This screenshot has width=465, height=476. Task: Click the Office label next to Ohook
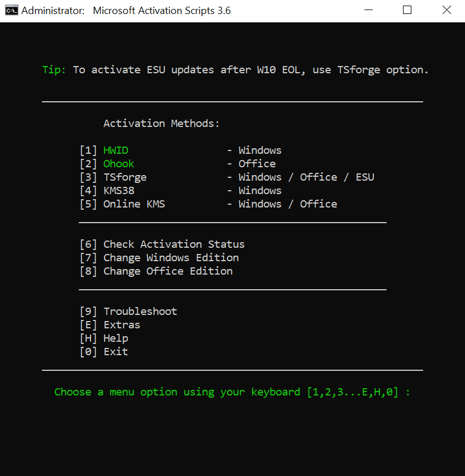click(x=257, y=163)
